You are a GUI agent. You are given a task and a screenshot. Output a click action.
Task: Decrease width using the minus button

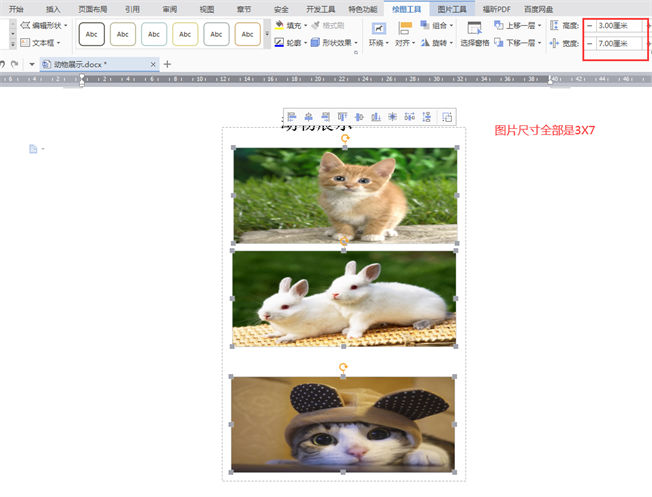pos(589,44)
